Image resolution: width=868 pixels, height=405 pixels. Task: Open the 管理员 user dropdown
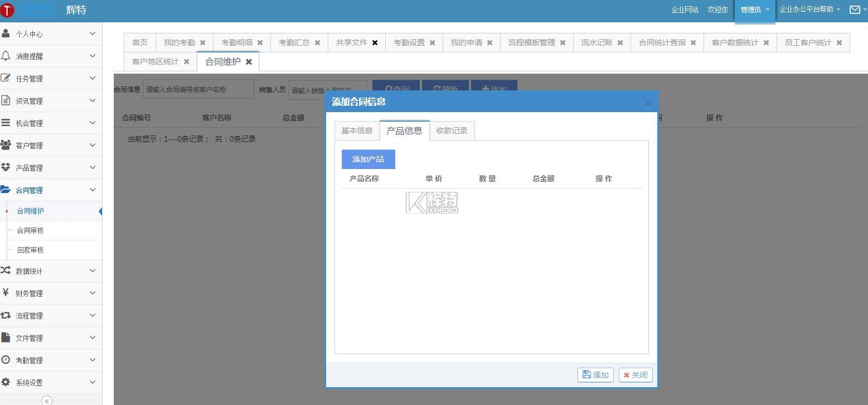[x=754, y=9]
